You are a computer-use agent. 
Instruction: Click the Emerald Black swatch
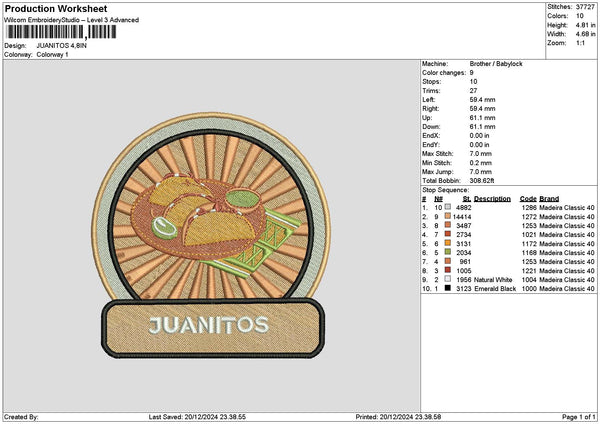pyautogui.click(x=448, y=288)
